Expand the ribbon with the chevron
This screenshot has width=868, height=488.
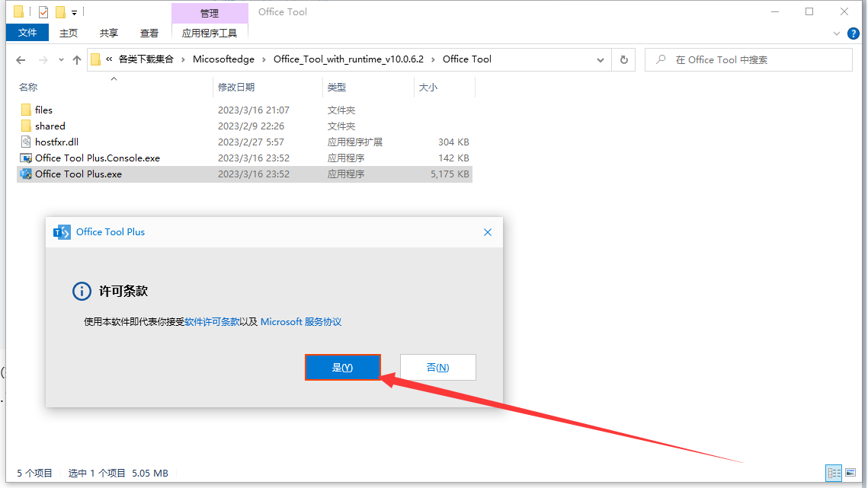(837, 33)
